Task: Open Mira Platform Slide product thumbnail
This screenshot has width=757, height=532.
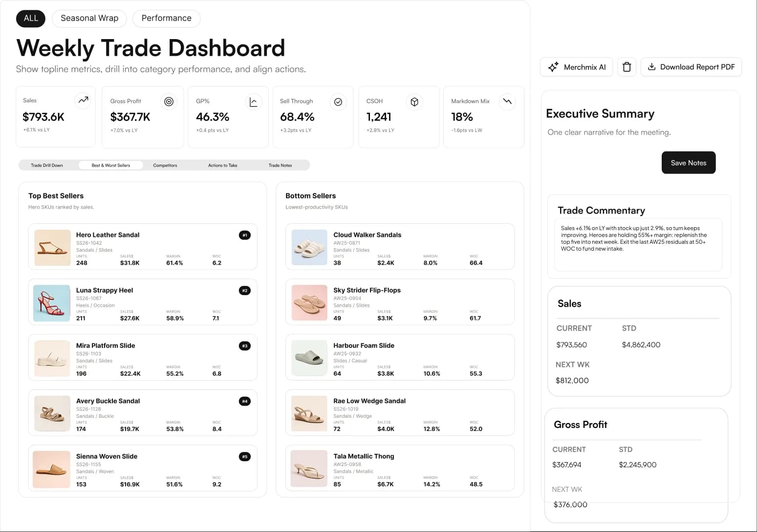Action: tap(52, 359)
